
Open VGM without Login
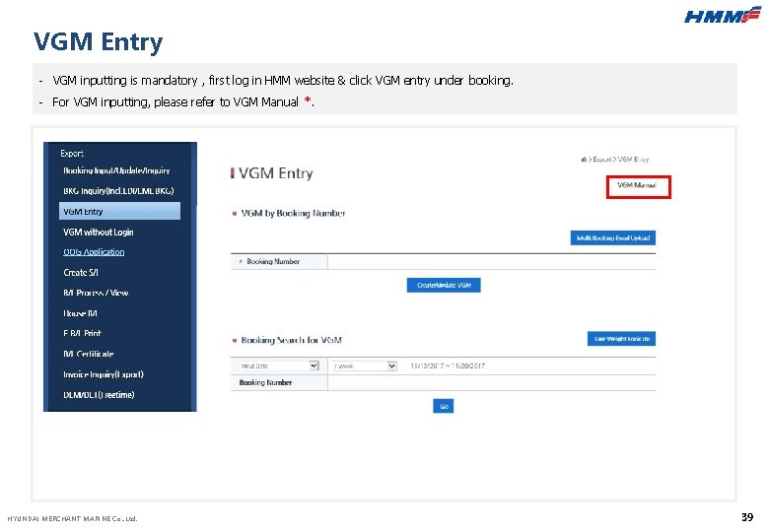98,232
